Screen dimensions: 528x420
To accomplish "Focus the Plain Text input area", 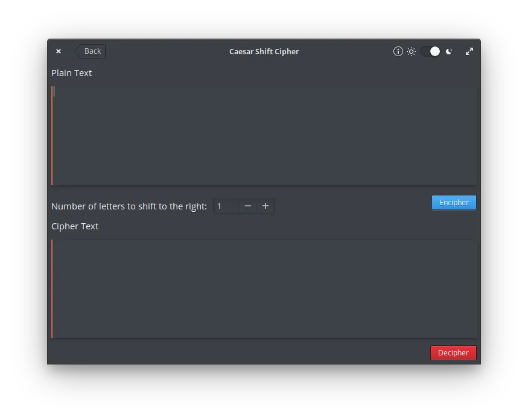I will [x=264, y=136].
